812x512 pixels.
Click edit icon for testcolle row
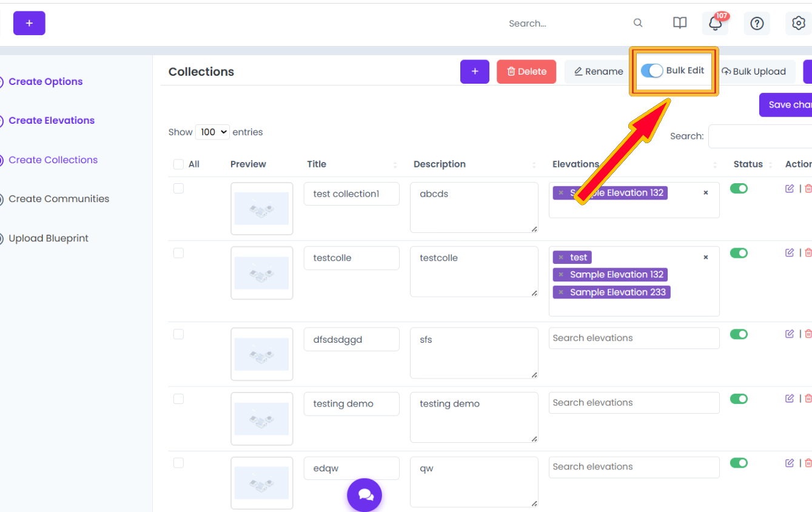[789, 253]
